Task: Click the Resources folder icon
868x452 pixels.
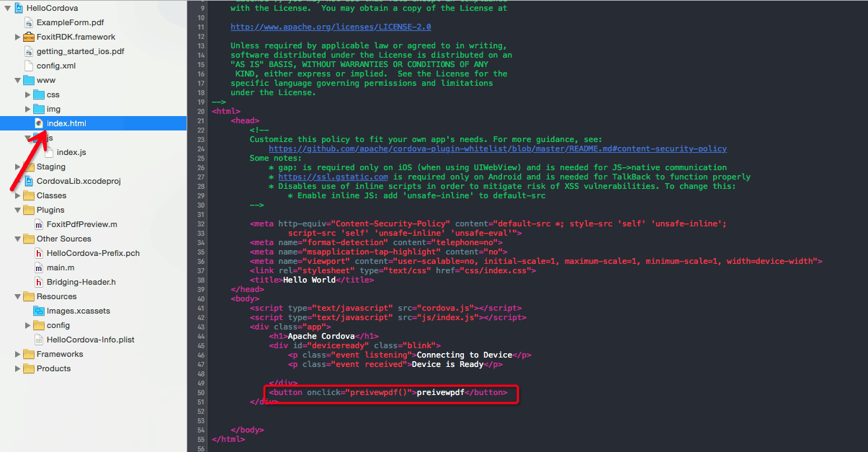Action: click(x=28, y=296)
